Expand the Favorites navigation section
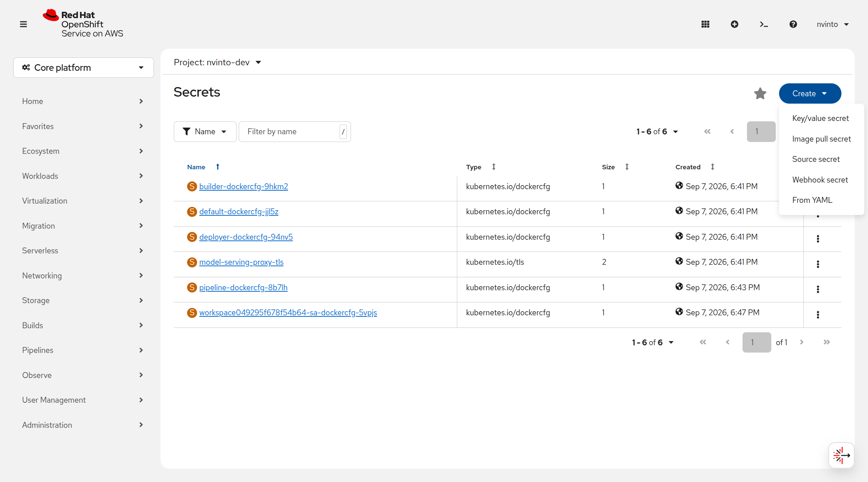 tap(83, 126)
